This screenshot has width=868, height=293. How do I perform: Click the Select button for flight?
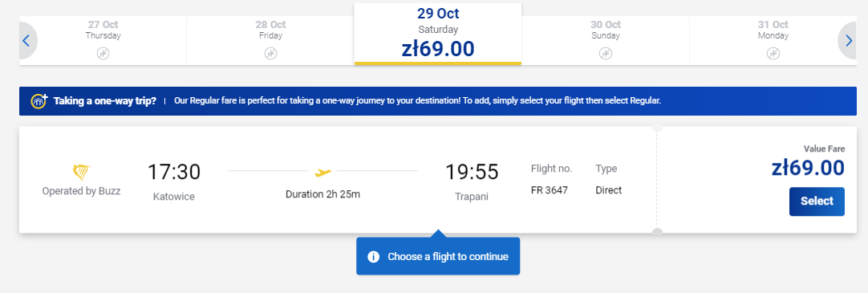coord(817,201)
